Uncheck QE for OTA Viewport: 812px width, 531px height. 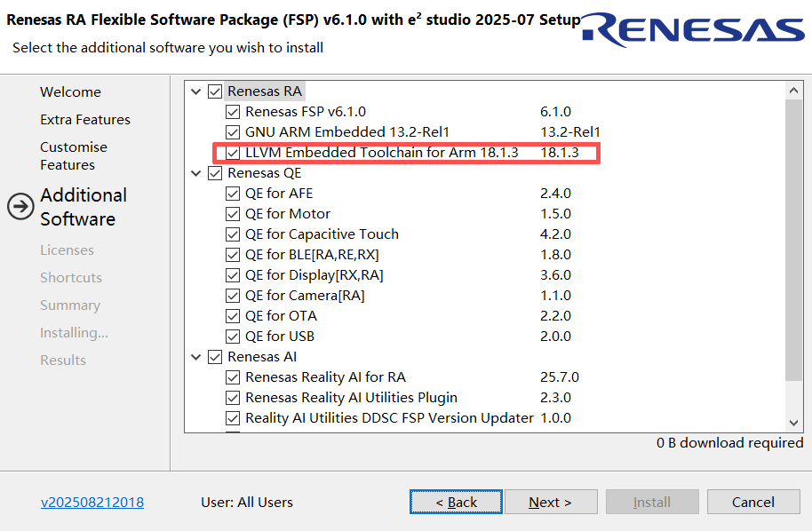tap(233, 316)
